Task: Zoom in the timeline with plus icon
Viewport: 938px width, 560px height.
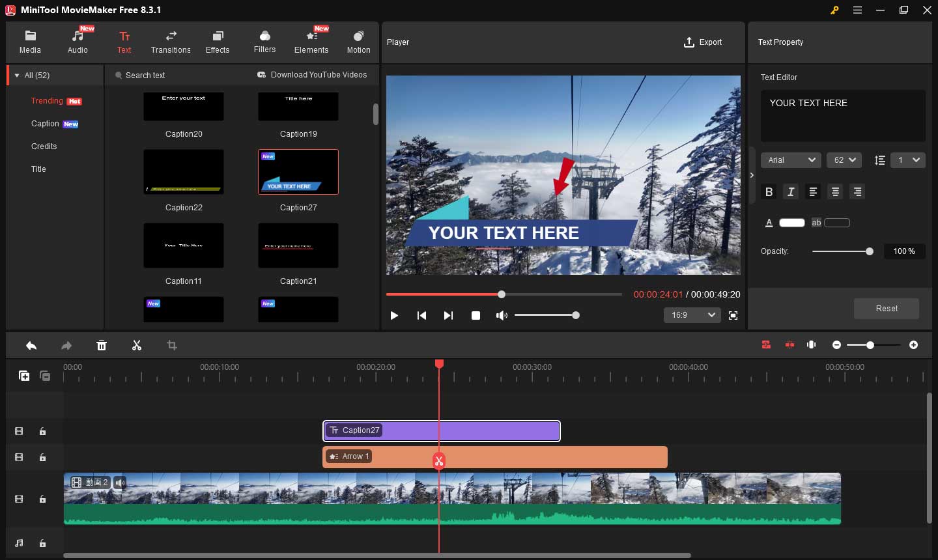Action: [913, 344]
